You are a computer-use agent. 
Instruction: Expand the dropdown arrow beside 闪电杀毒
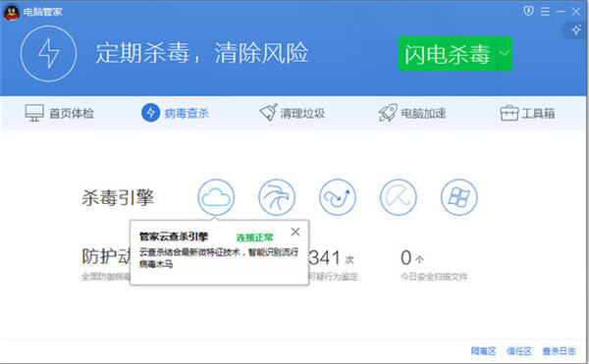(x=505, y=54)
